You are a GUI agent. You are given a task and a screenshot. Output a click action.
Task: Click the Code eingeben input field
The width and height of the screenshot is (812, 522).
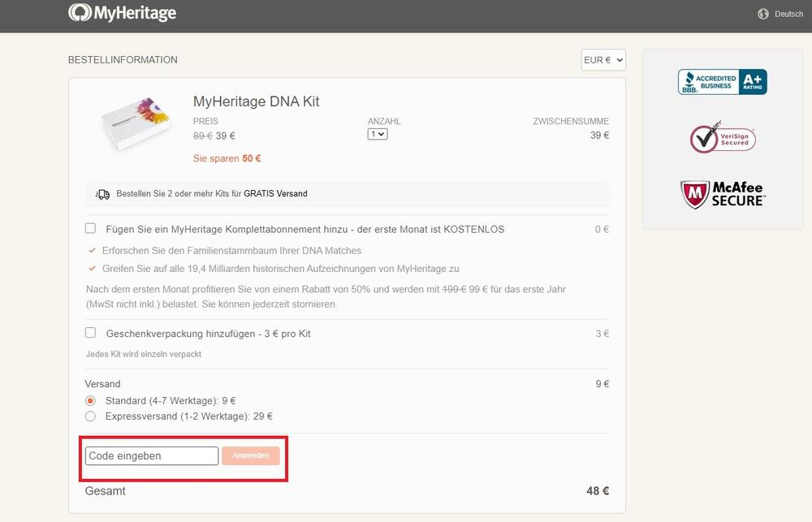(x=152, y=455)
